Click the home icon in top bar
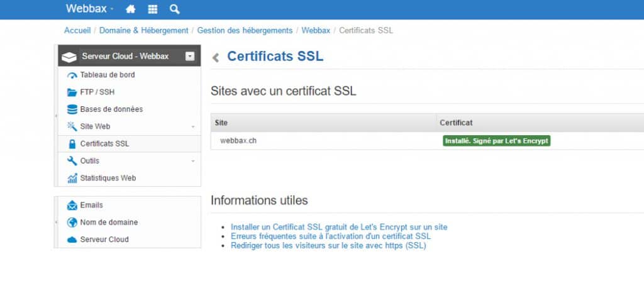The width and height of the screenshot is (644, 298). pos(131,9)
